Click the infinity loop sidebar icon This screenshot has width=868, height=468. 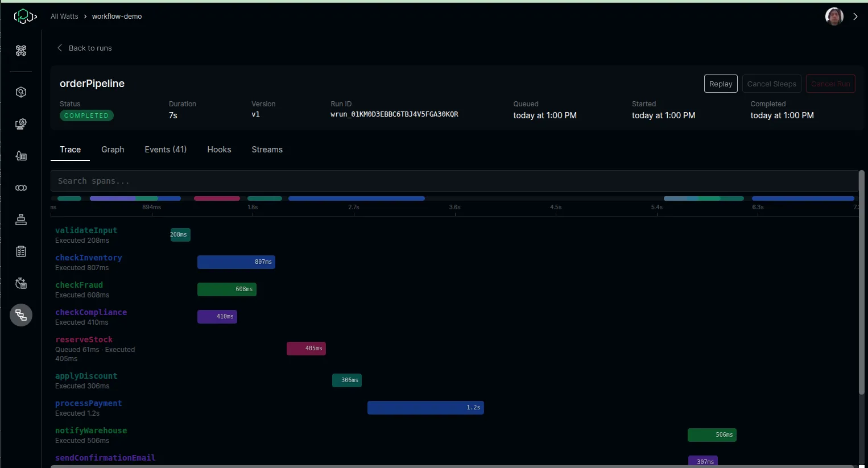[21, 188]
